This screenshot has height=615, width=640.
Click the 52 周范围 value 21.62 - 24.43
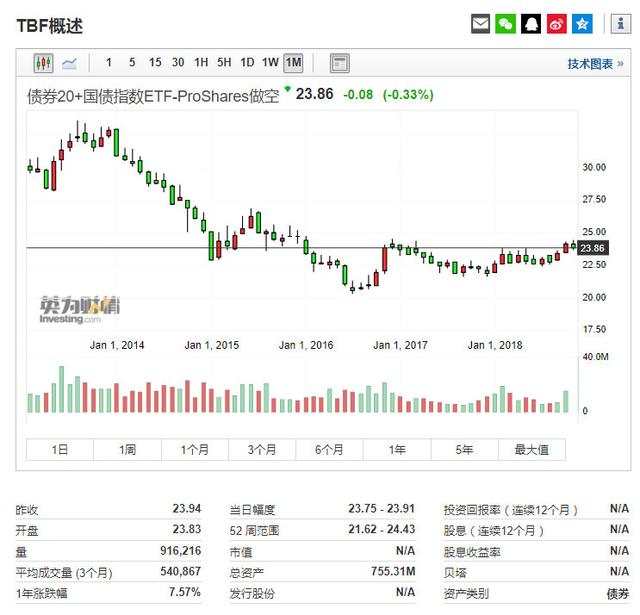click(381, 529)
